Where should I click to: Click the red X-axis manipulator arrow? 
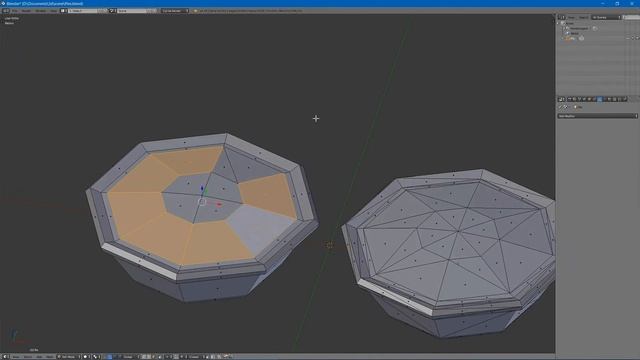coord(219,204)
